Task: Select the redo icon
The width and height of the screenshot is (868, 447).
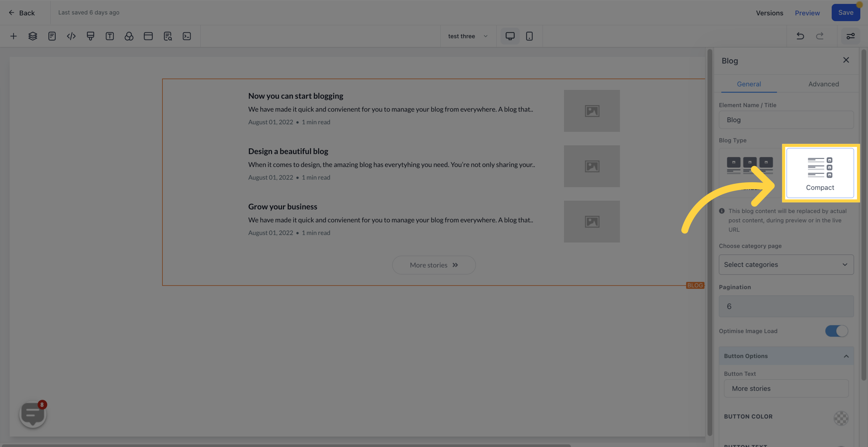Action: coord(820,36)
